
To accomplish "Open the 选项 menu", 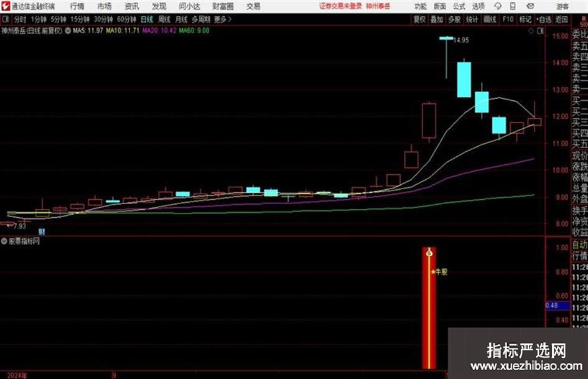I will pyautogui.click(x=478, y=6).
